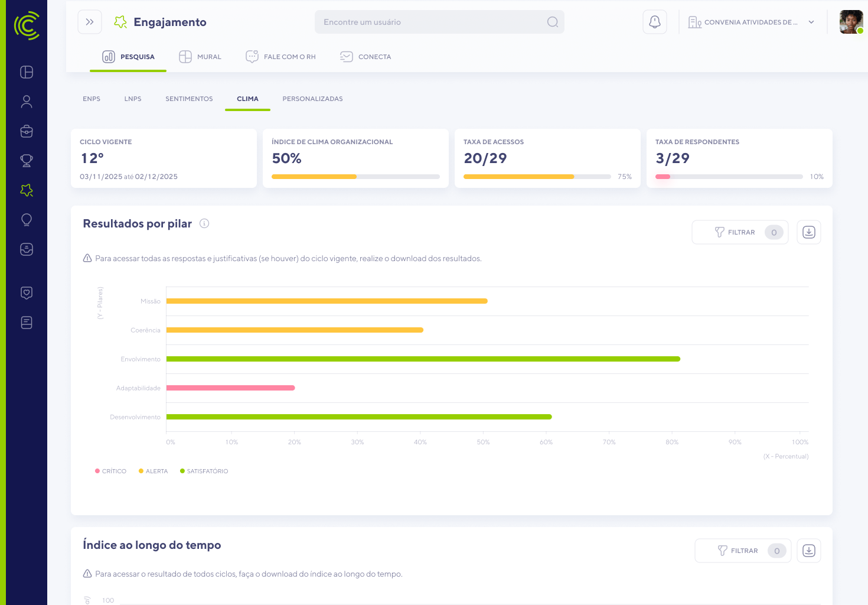This screenshot has width=868, height=605.
Task: Toggle the Satisfatório legend series
Action: 204,471
